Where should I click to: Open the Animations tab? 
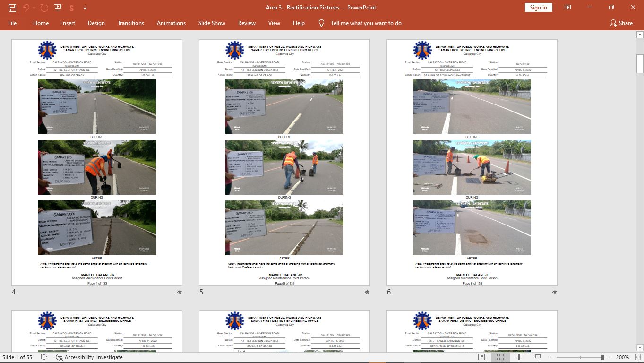click(171, 23)
